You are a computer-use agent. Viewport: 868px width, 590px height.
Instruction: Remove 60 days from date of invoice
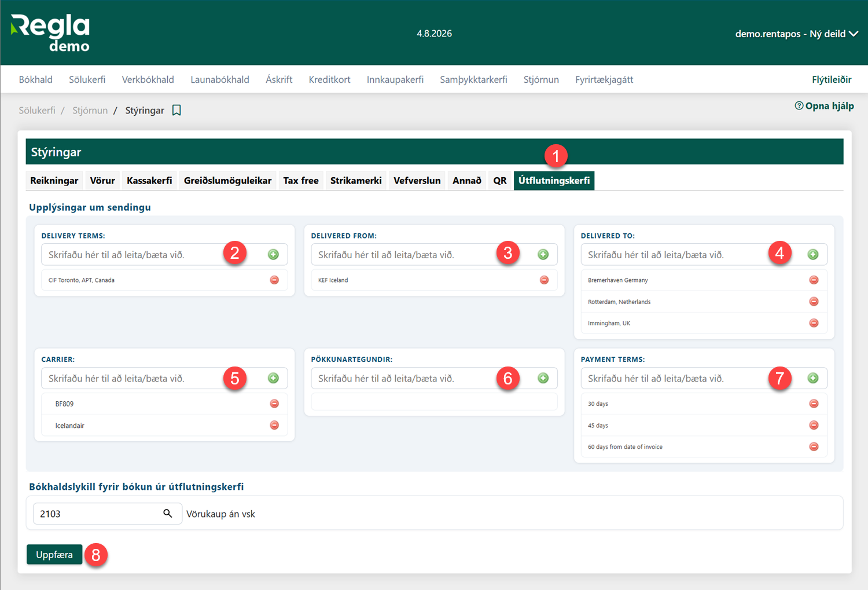pos(814,447)
